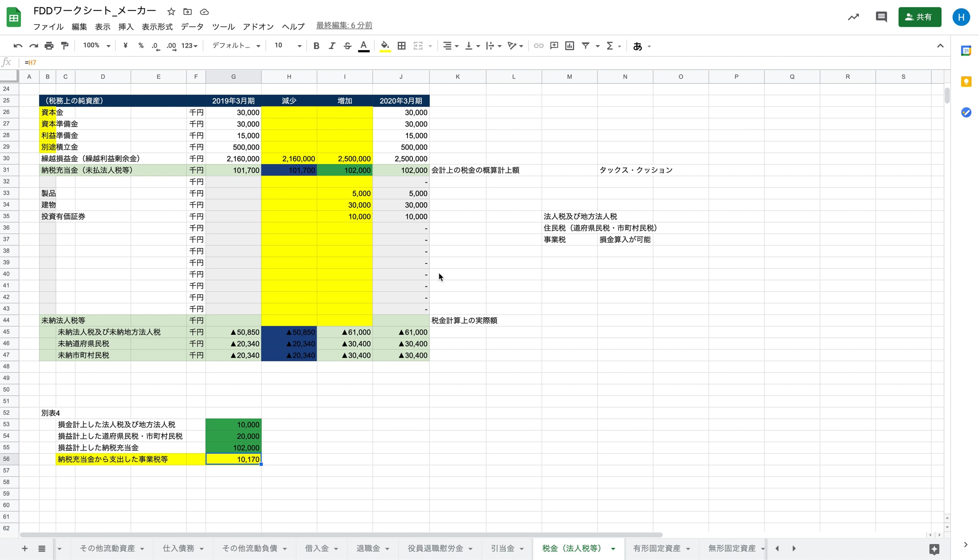This screenshot has height=560, width=979.
Task: Click the 共有 button
Action: tap(920, 17)
